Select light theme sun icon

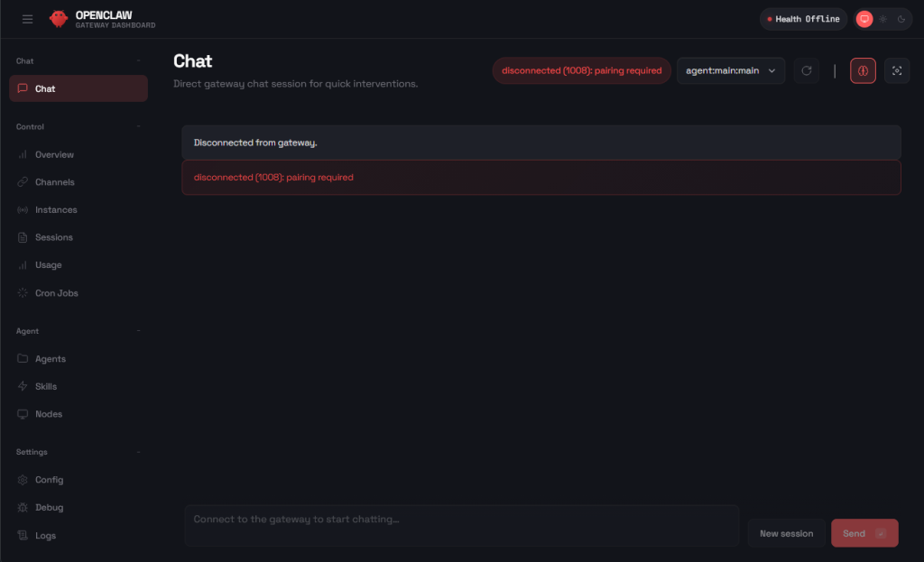click(882, 19)
